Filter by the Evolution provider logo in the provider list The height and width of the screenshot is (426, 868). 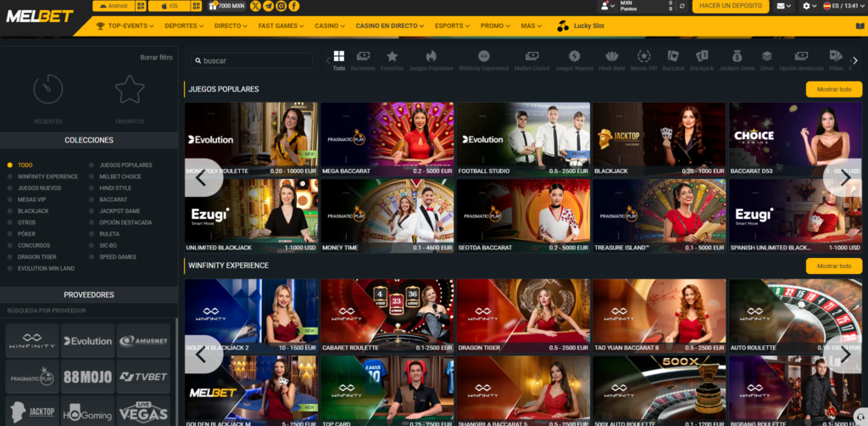tap(87, 340)
